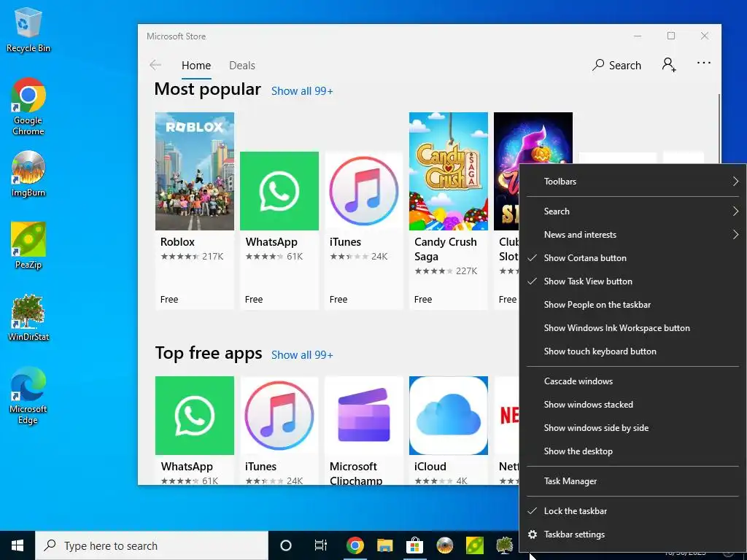This screenshot has width=747, height=560.
Task: Toggle Lock the taskbar option
Action: (x=632, y=511)
